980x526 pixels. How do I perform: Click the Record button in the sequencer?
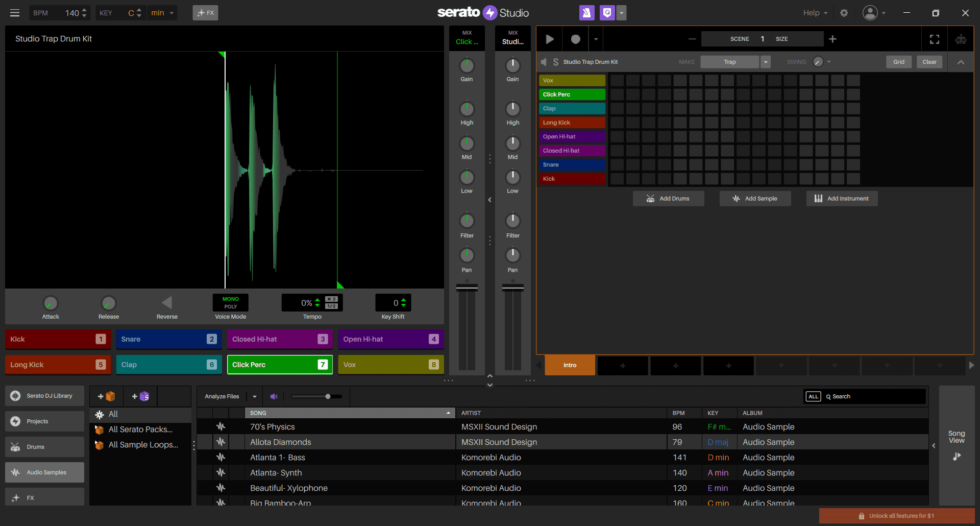tap(575, 39)
